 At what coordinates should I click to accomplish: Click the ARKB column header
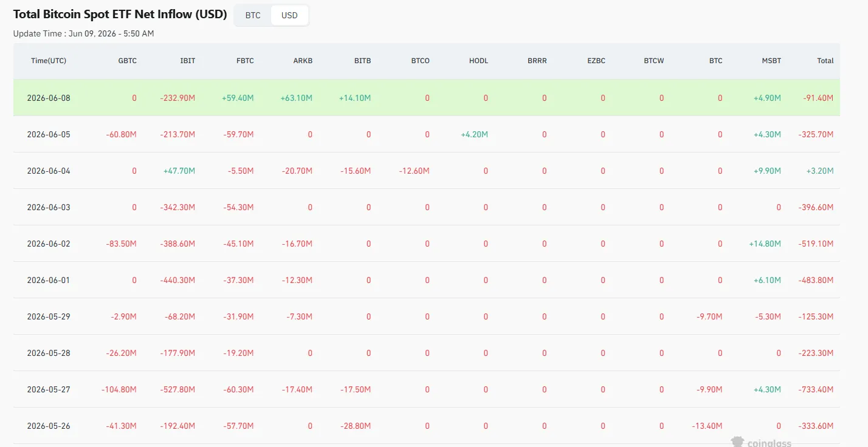pos(303,61)
